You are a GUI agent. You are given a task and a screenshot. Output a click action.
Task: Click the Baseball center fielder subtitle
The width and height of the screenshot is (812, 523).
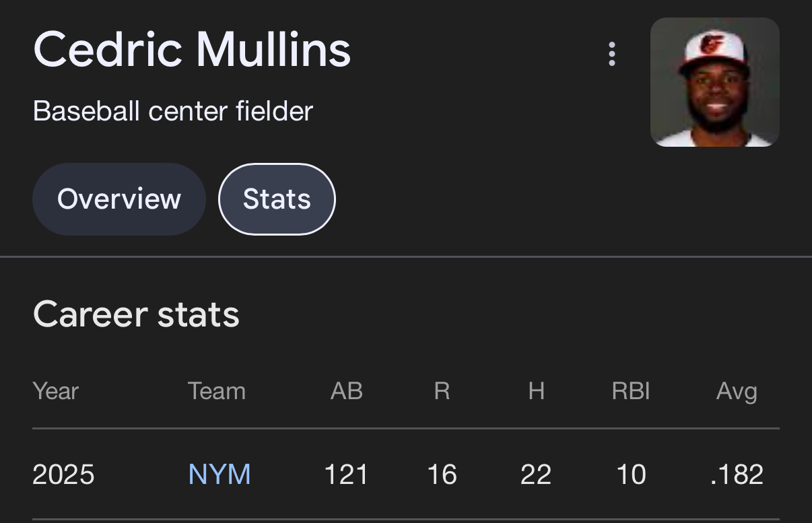point(173,111)
